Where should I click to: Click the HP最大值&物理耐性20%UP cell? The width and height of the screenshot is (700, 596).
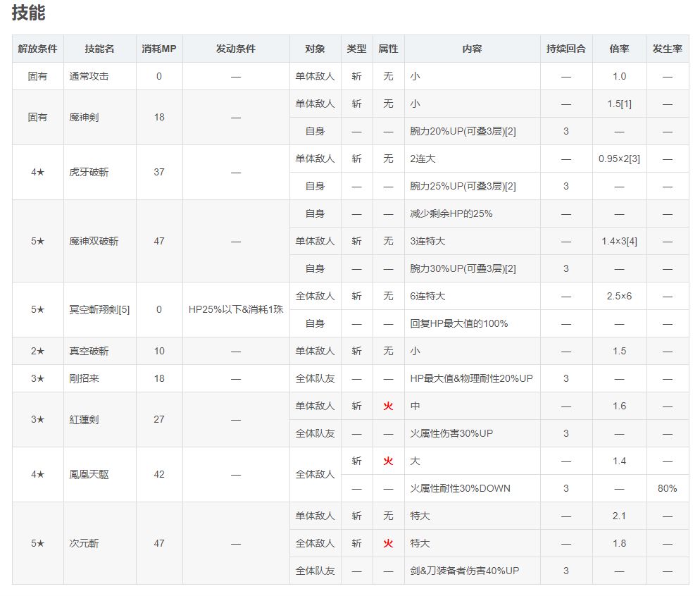pos(471,378)
